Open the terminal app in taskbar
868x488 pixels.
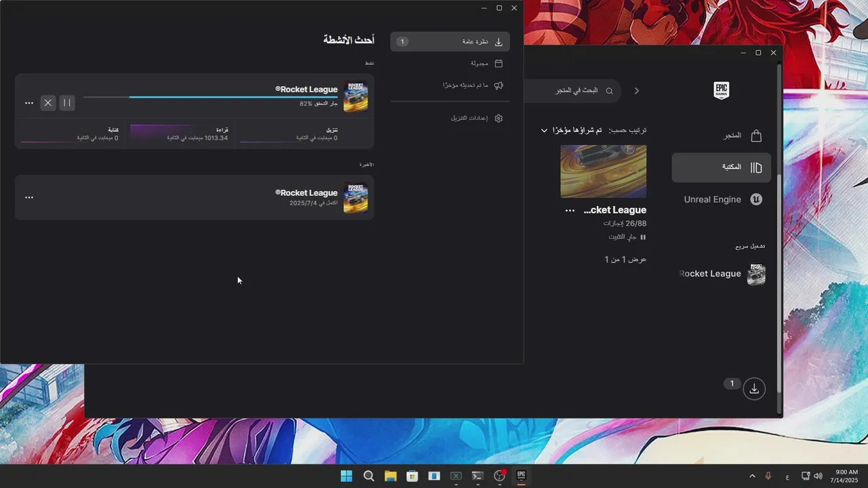[x=477, y=476]
